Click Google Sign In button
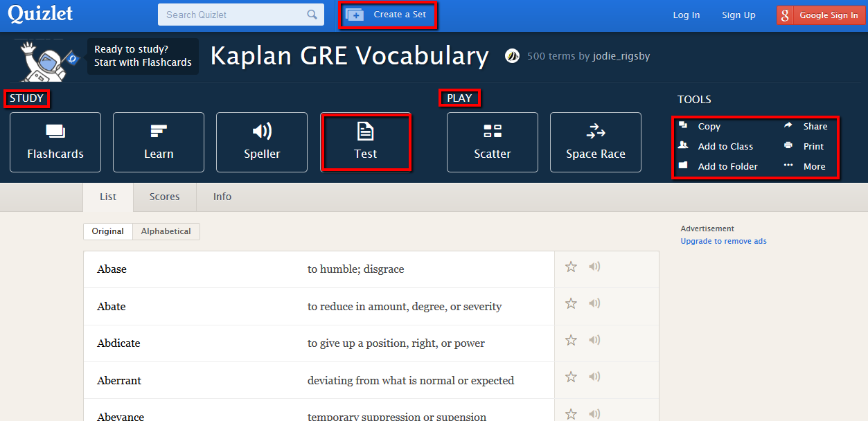The height and width of the screenshot is (421, 868). tap(821, 15)
